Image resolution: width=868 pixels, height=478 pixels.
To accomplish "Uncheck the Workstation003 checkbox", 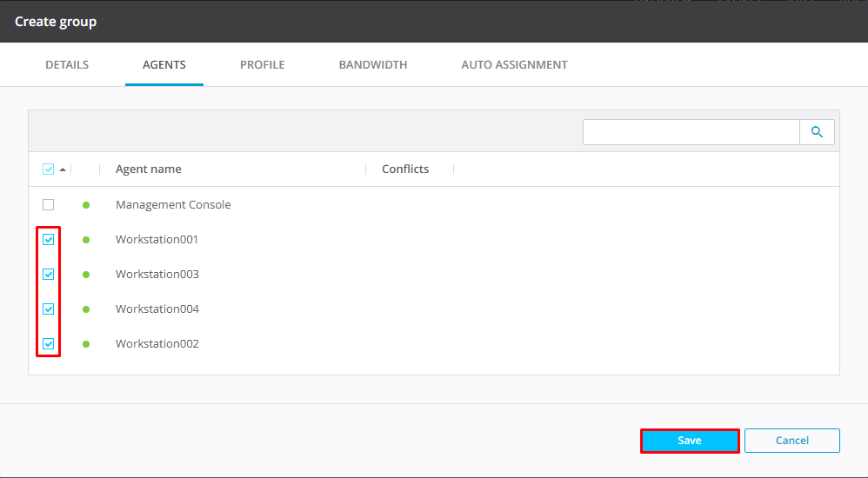I will pos(48,275).
